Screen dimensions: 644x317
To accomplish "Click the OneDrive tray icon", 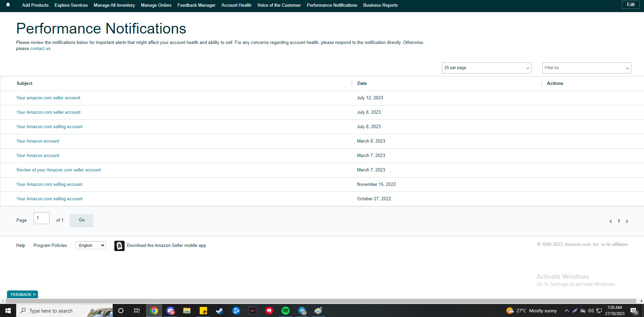I will coord(583,311).
